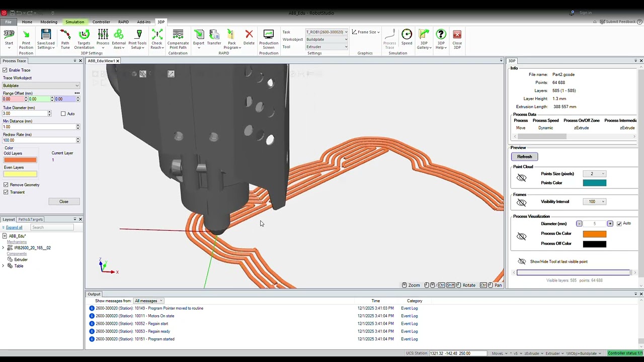Image resolution: width=644 pixels, height=362 pixels.
Task: Open the File menu
Action: click(x=9, y=22)
